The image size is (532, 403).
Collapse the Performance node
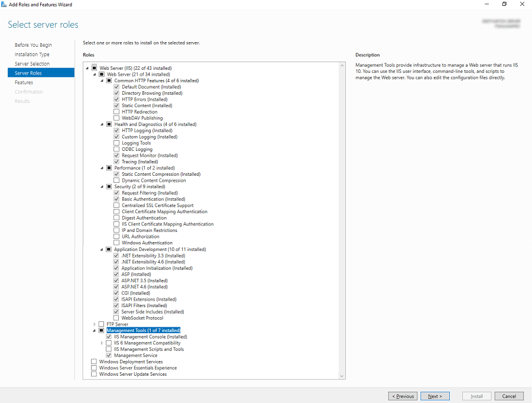pos(102,168)
